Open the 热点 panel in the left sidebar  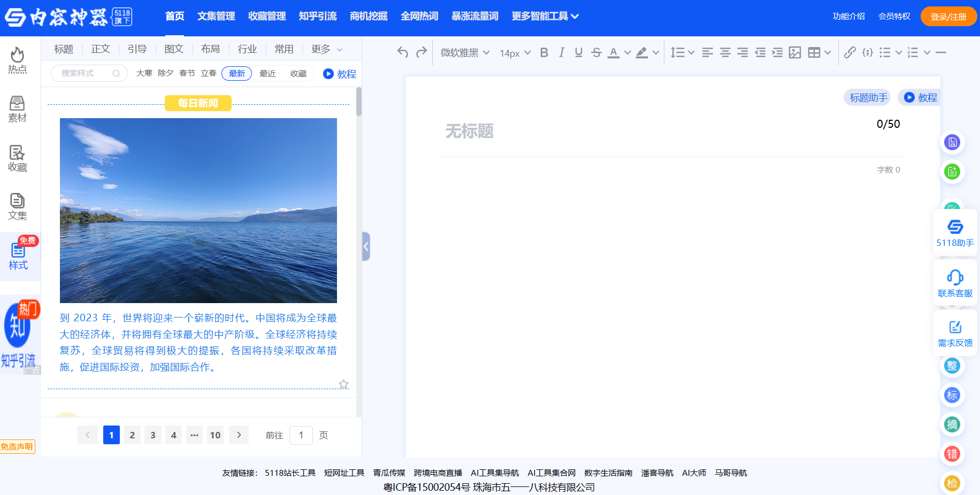(17, 60)
